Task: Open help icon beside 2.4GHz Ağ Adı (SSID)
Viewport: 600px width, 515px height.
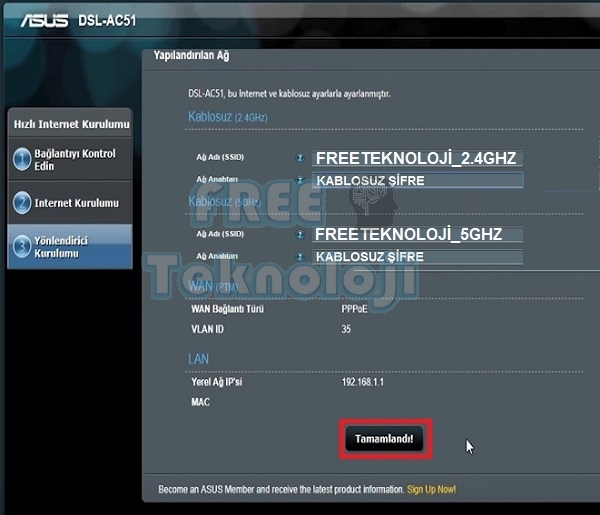Action: [x=299, y=158]
